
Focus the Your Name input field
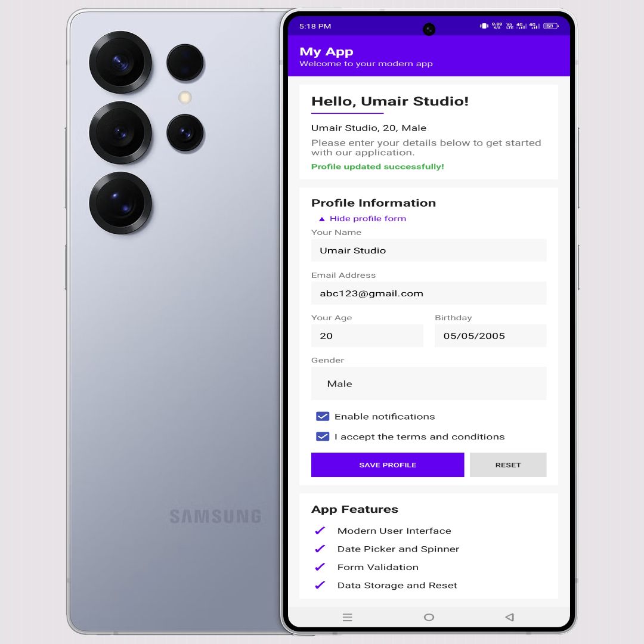click(x=429, y=250)
